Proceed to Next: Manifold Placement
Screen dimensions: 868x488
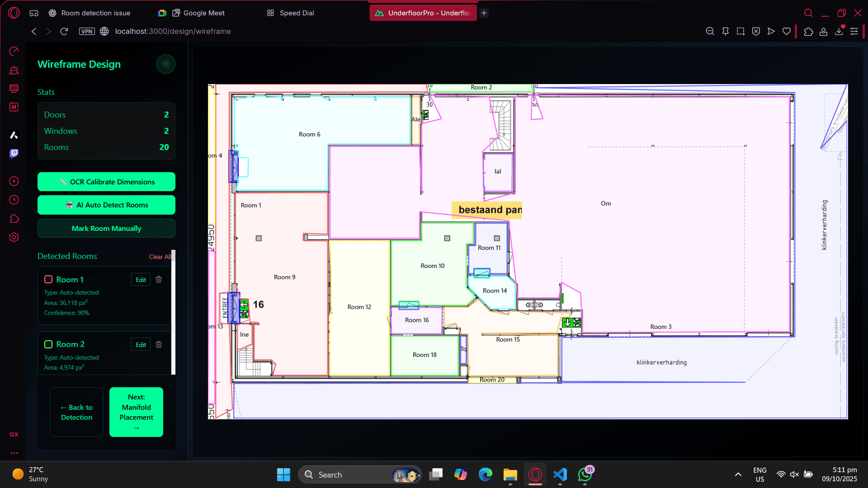click(x=136, y=412)
